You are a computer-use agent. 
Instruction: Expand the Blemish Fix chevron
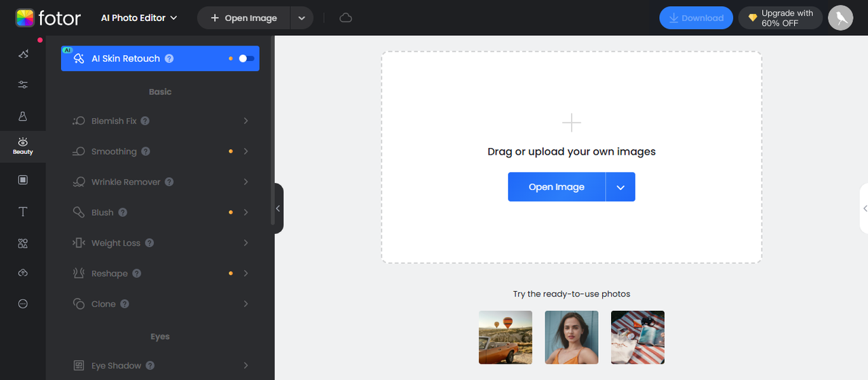click(245, 121)
